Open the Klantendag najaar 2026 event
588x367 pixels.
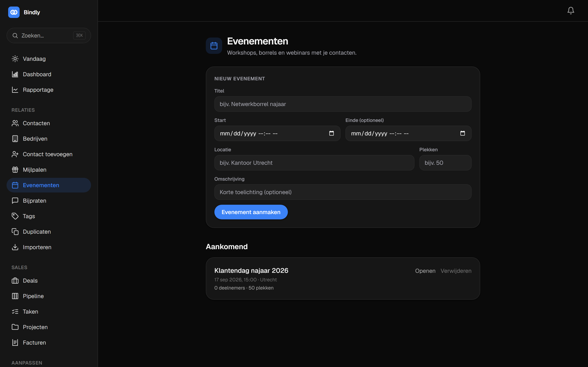pos(425,271)
